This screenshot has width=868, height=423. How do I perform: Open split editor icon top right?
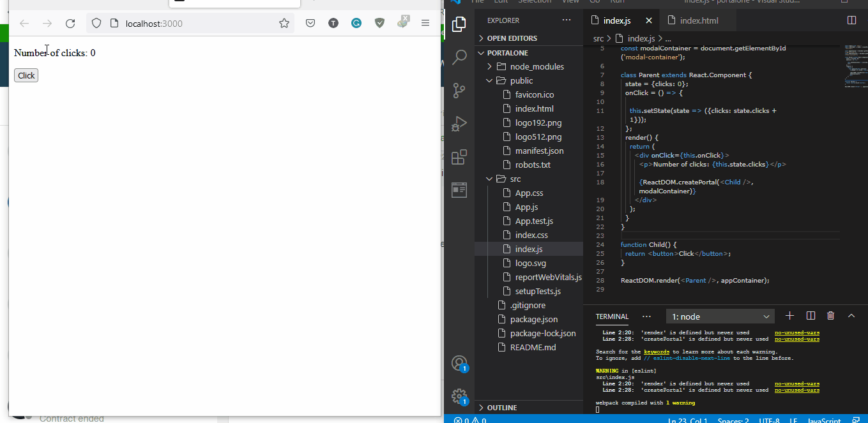coord(851,20)
